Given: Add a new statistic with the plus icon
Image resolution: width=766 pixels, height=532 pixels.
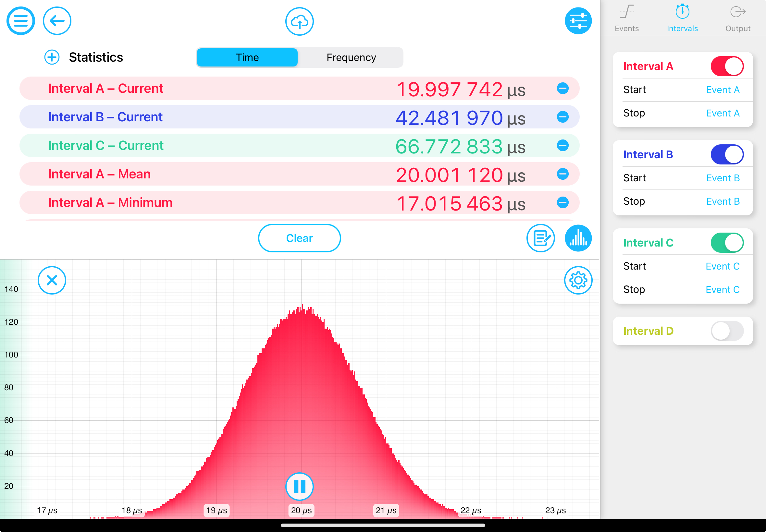Looking at the screenshot, I should [52, 57].
